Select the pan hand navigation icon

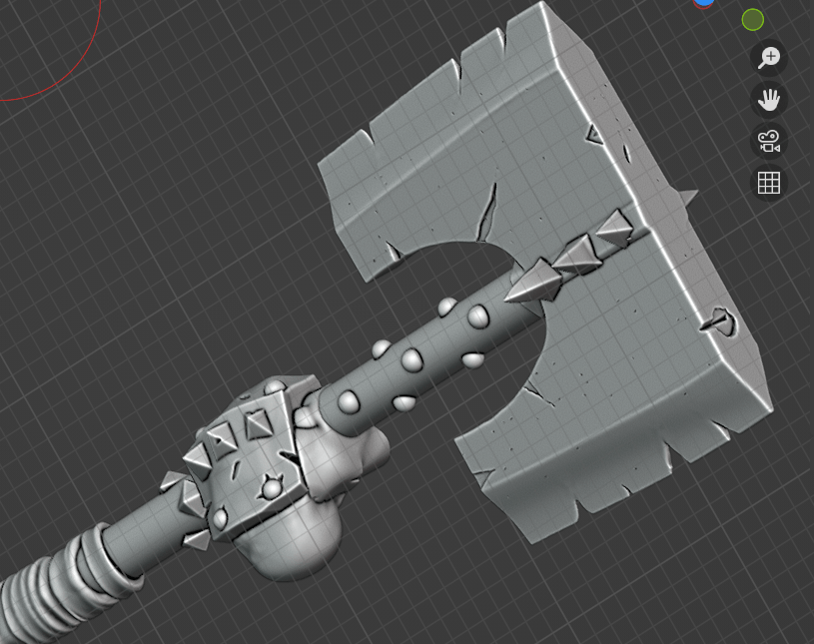click(x=768, y=100)
